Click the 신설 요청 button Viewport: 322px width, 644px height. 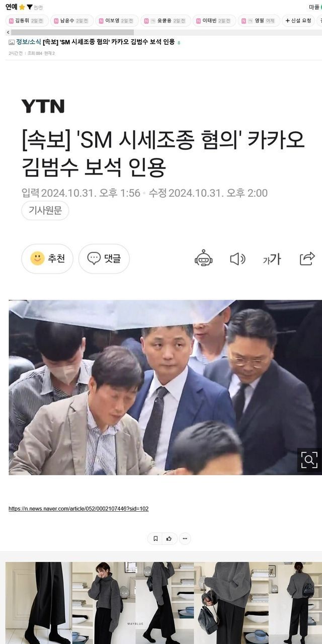click(x=298, y=21)
